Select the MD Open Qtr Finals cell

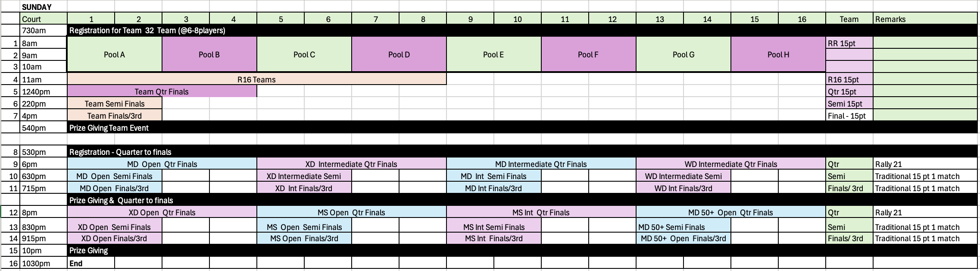click(162, 164)
